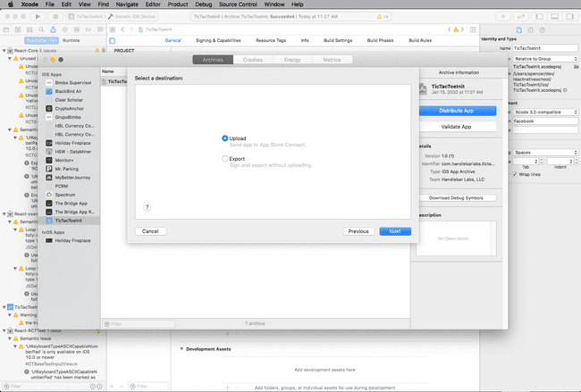
Task: Hide the navigator panel from the toolbar
Action: click(540, 16)
